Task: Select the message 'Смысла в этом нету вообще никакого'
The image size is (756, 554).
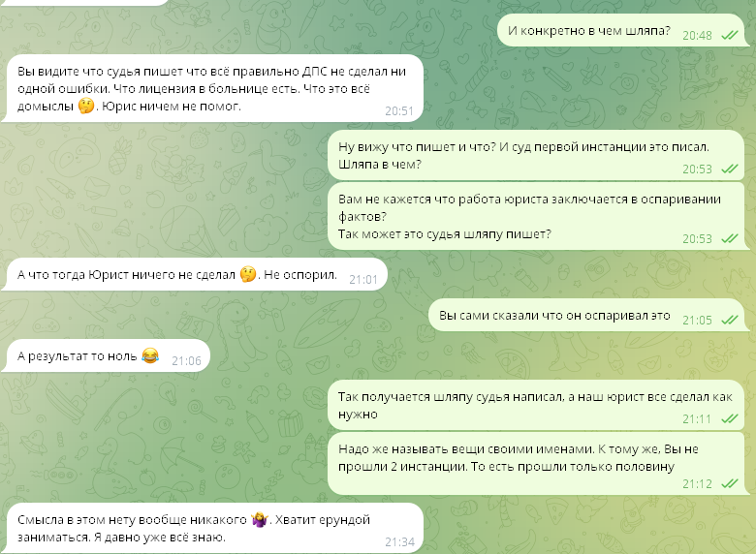Action: (212, 528)
